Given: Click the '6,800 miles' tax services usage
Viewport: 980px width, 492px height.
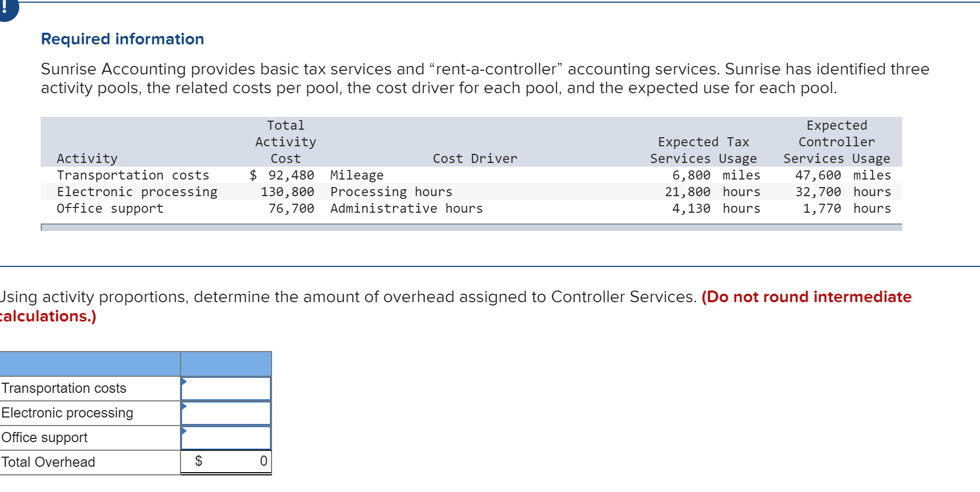Looking at the screenshot, I should point(716,175).
